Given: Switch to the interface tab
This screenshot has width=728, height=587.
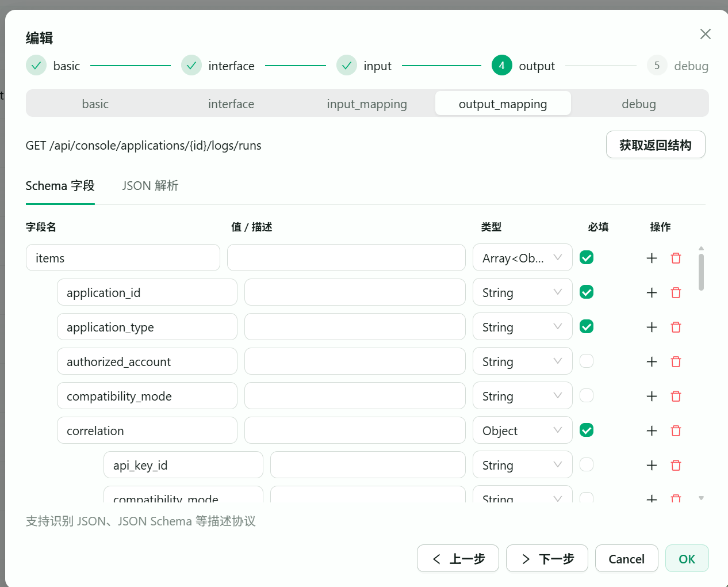Looking at the screenshot, I should (x=231, y=104).
